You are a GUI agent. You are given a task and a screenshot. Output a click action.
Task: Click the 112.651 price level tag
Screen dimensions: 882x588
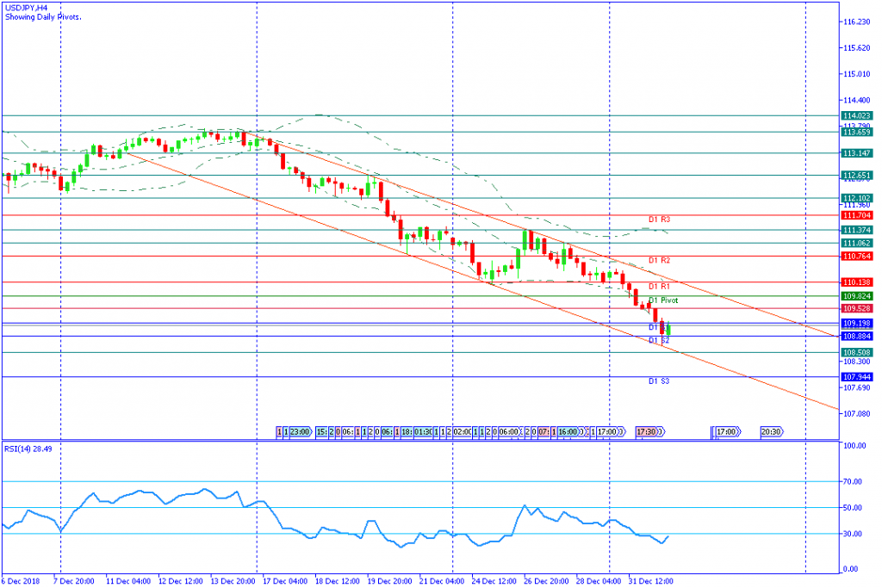point(857,176)
